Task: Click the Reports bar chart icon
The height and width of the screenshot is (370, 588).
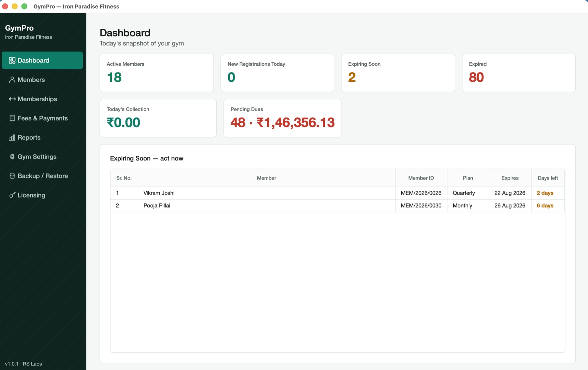Action: point(12,137)
